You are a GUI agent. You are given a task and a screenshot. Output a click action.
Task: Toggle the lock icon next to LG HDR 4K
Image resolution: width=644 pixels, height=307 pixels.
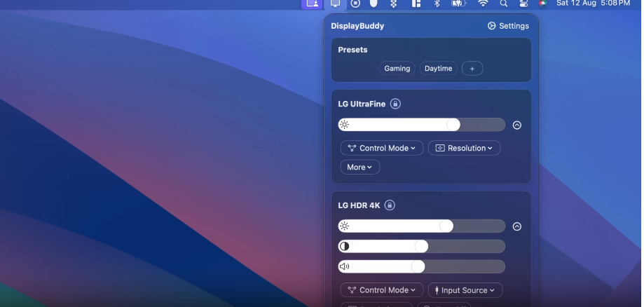390,205
